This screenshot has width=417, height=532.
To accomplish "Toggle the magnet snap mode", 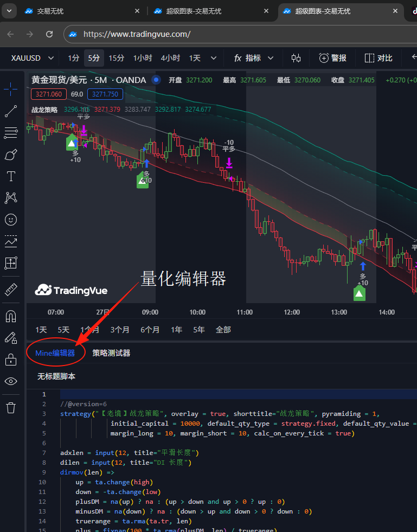I will (x=10, y=317).
